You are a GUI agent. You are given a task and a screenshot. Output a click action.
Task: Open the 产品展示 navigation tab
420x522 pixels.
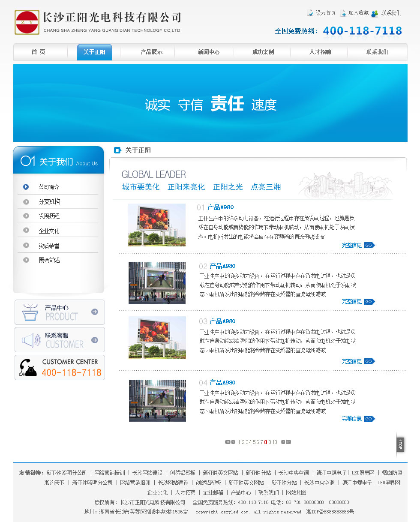coord(152,52)
